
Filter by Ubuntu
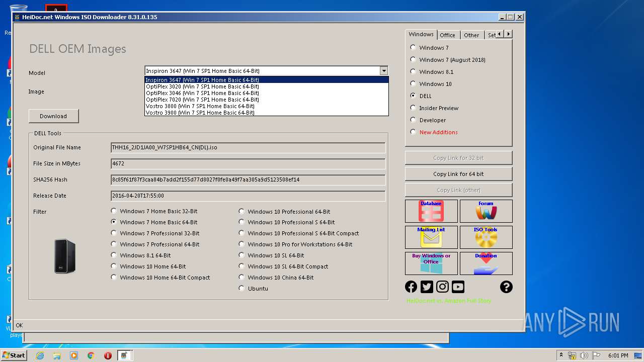coord(242,289)
